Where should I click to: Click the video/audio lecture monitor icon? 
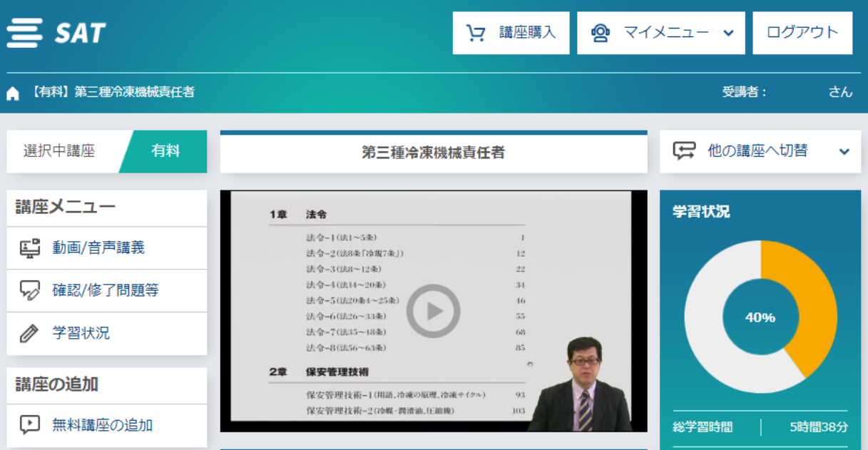(29, 248)
